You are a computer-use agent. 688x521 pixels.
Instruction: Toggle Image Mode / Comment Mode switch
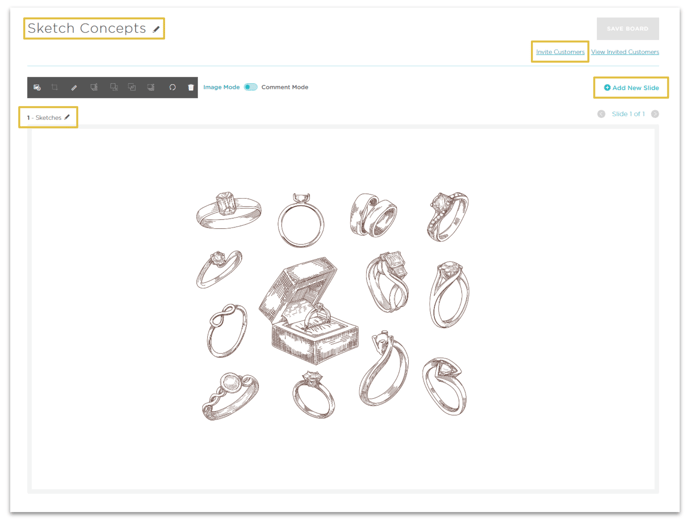pos(251,87)
